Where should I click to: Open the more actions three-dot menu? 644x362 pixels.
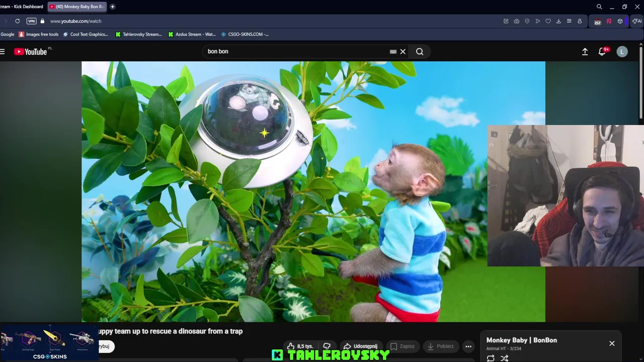468,346
